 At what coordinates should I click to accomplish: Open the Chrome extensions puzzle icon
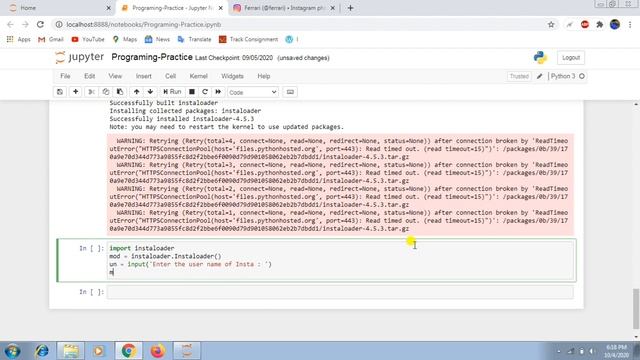pos(600,24)
